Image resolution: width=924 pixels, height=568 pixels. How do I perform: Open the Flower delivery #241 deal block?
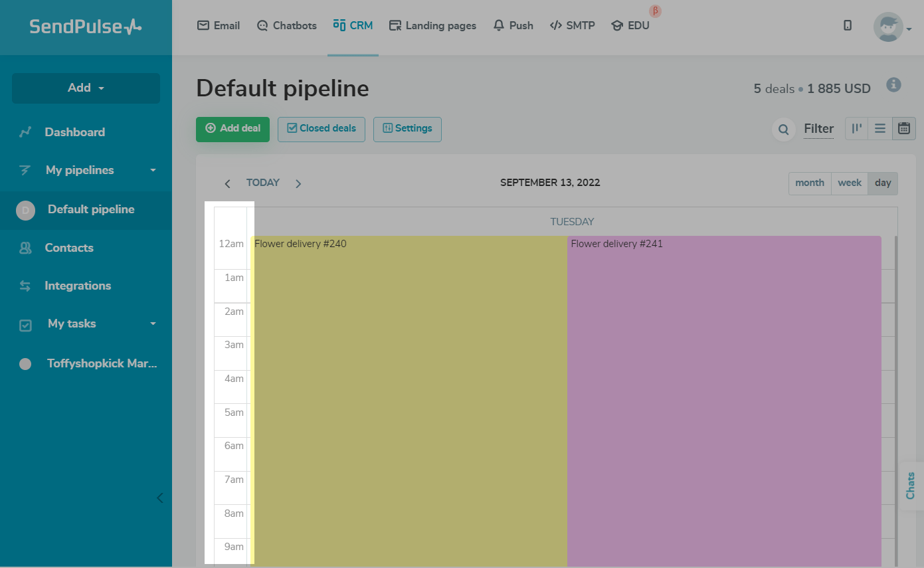pyautogui.click(x=724, y=399)
